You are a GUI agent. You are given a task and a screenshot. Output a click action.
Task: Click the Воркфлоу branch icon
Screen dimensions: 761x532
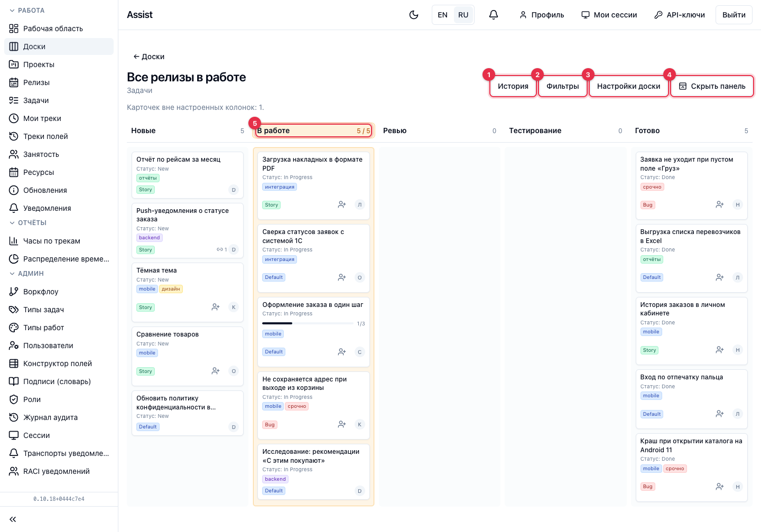(x=14, y=292)
